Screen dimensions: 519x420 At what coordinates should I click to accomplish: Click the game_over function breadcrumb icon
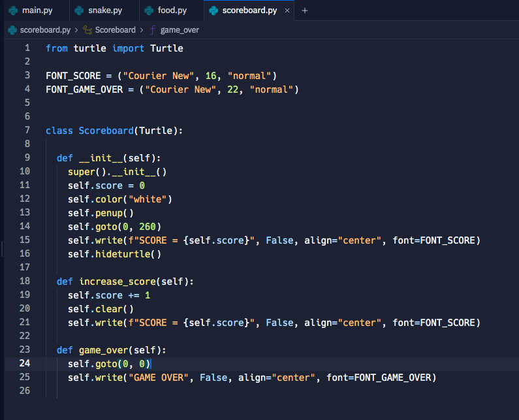(x=152, y=30)
